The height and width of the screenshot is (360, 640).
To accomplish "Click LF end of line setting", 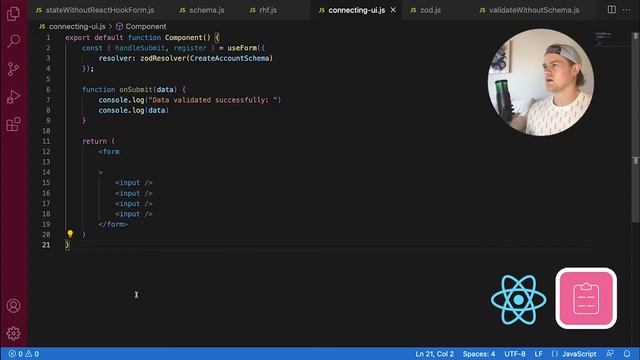I will point(538,354).
